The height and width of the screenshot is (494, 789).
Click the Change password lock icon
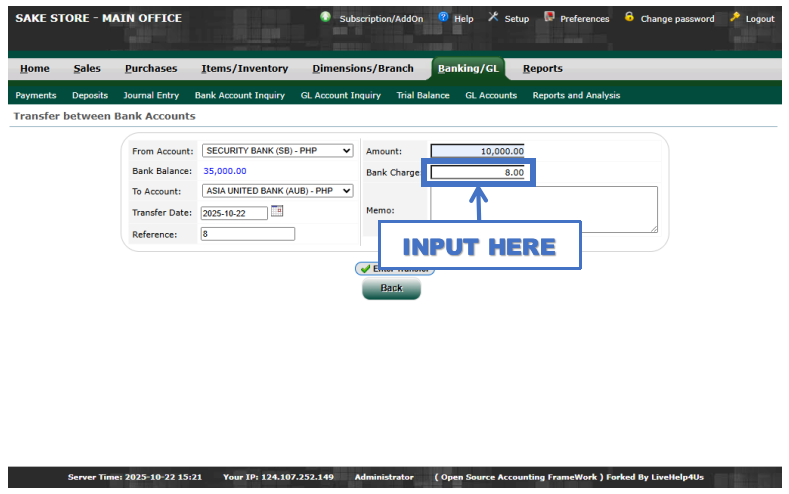629,17
